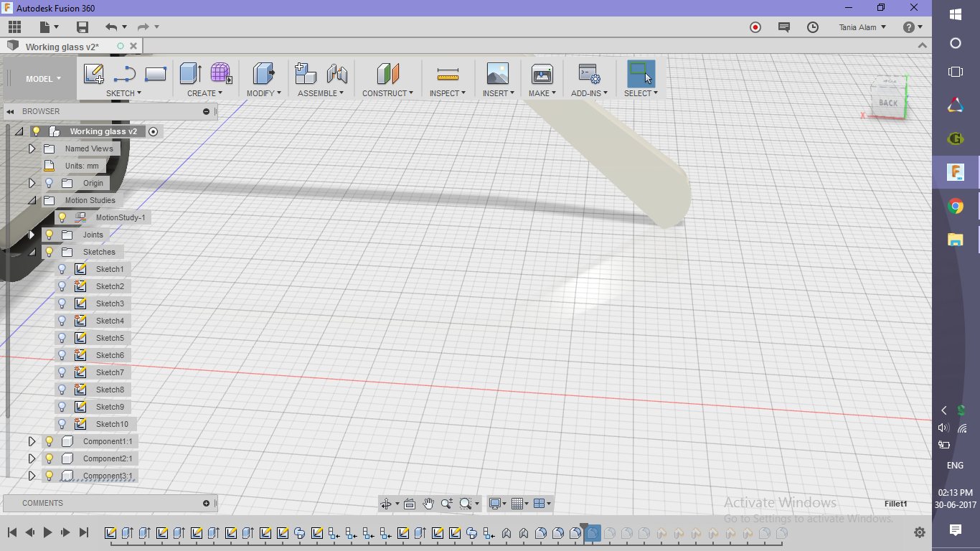Open the SKETCH menu
Screen dimensions: 980x551
click(123, 93)
